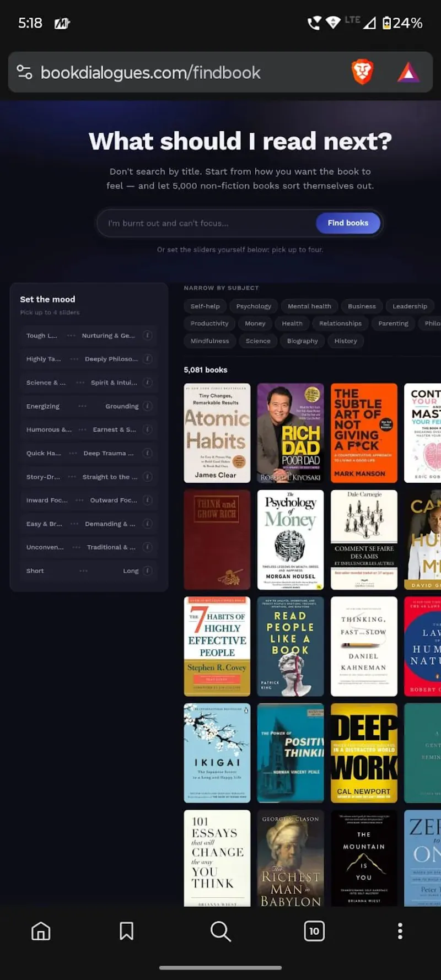The image size is (441, 980).
Task: Select the Biography subject chip
Action: [302, 341]
